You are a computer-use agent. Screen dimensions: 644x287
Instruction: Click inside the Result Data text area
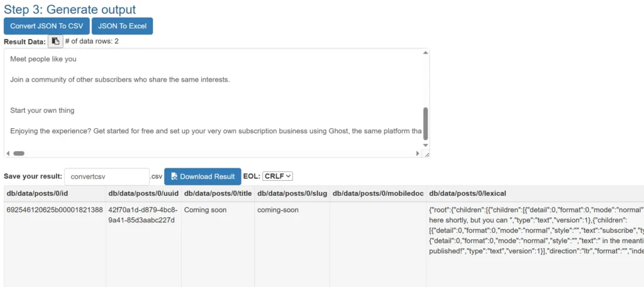click(214, 94)
